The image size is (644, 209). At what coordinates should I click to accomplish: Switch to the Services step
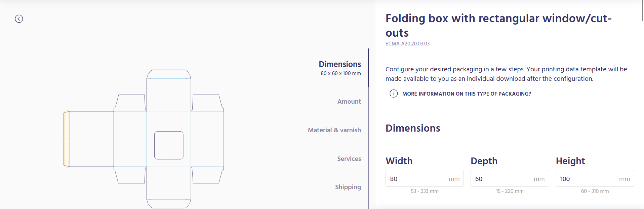[349, 159]
